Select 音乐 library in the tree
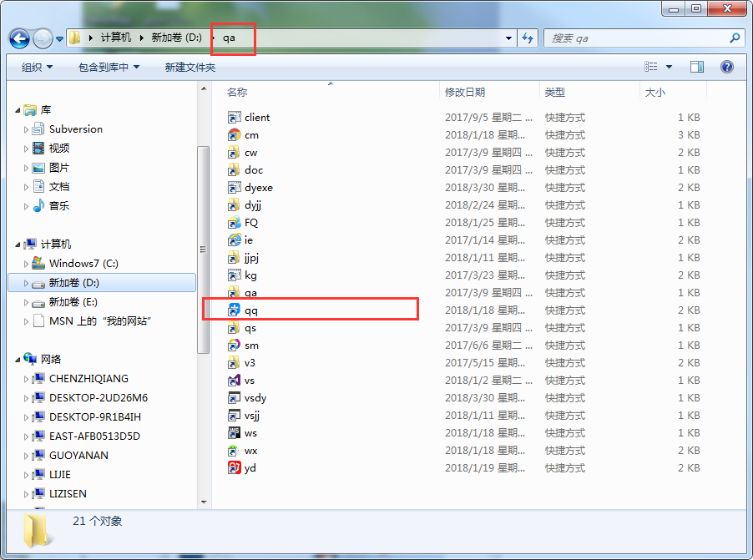 [59, 206]
